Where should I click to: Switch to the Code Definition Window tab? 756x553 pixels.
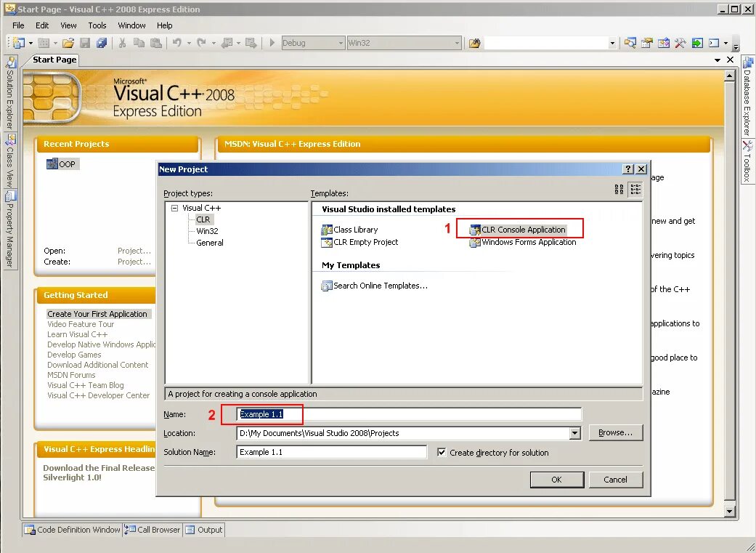coord(73,530)
